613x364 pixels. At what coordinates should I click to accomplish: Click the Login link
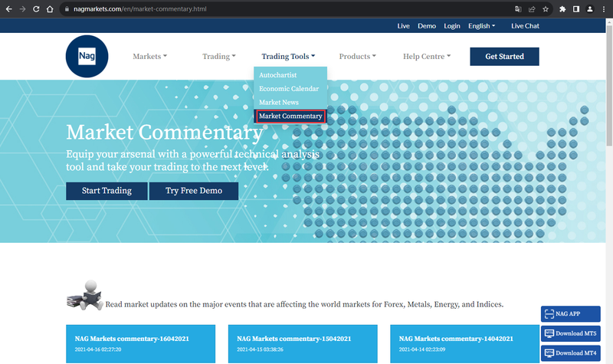pyautogui.click(x=451, y=26)
